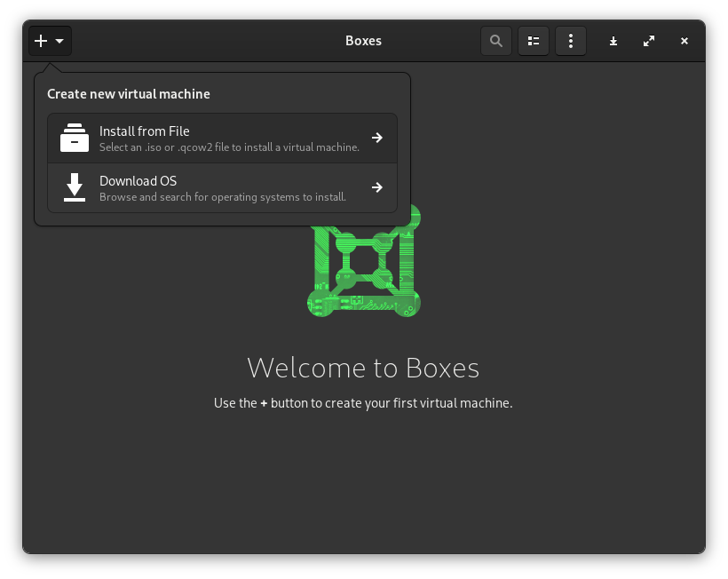This screenshot has width=728, height=579.
Task: Open search with the magnifier icon
Action: point(496,41)
